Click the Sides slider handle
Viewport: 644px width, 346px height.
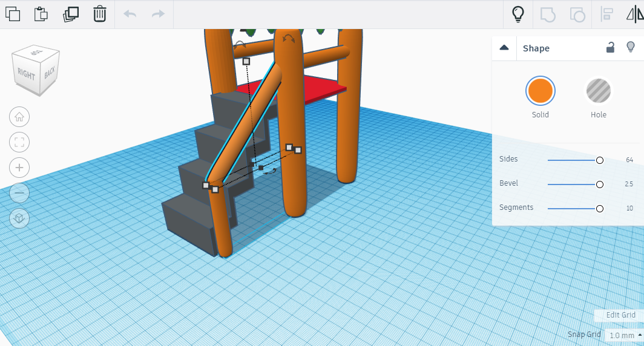point(600,160)
